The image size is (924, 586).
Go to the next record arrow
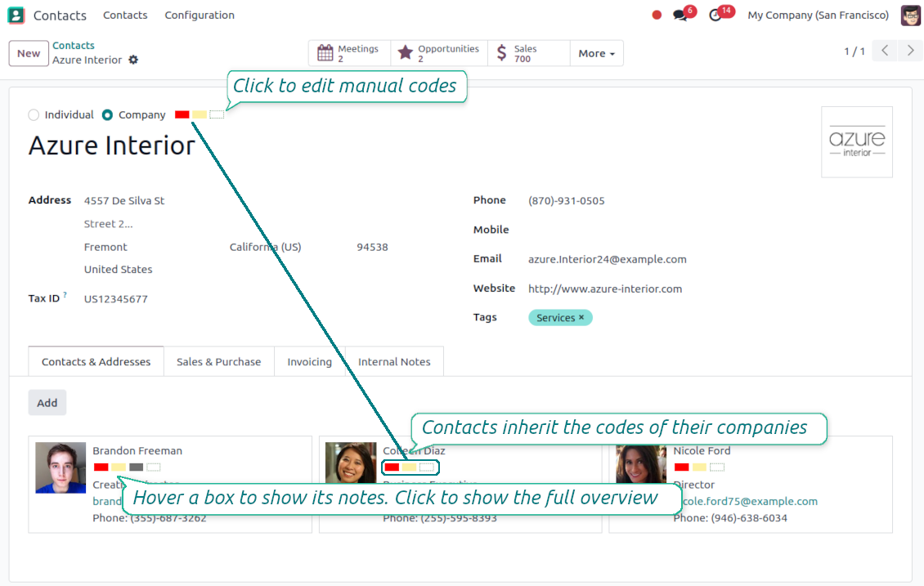(910, 51)
